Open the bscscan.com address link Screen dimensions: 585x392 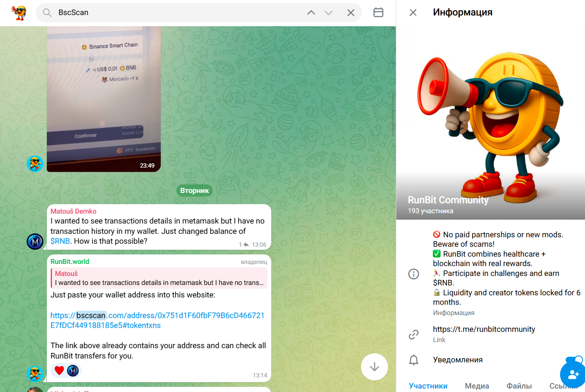point(157,320)
